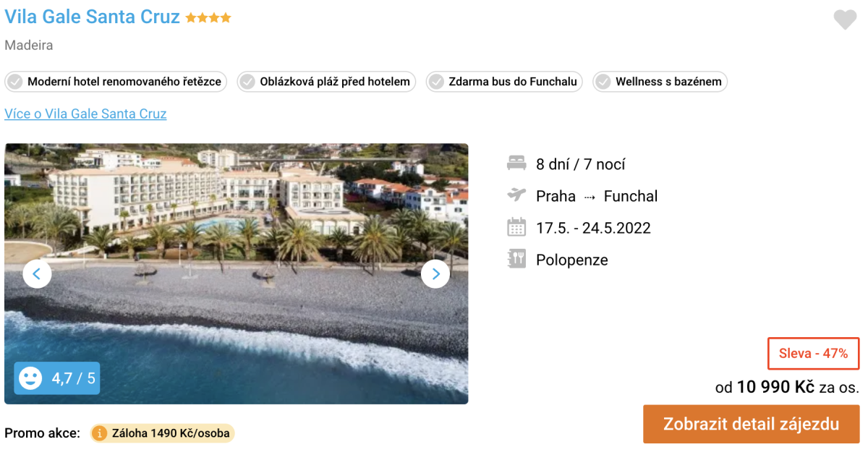Open the Vila Gale Santa Cruz title
The image size is (868, 455).
(92, 17)
